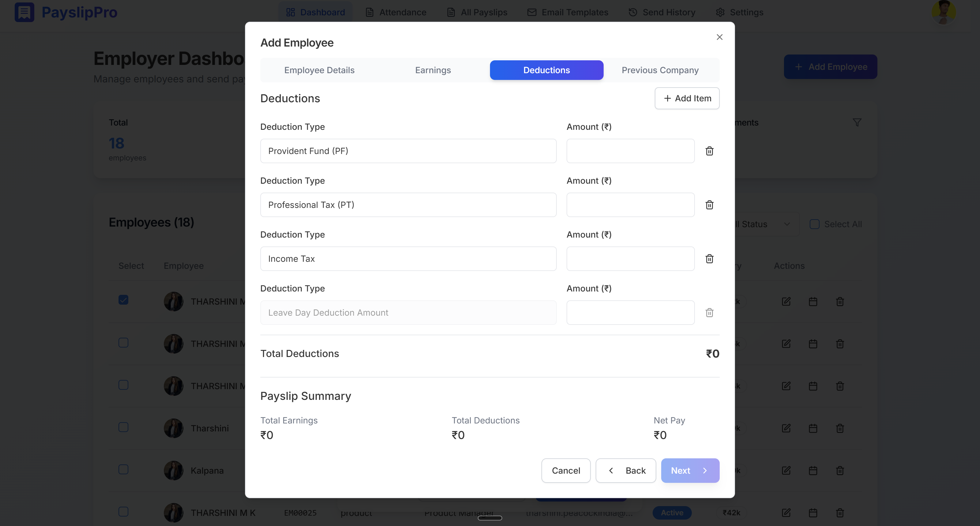Open the filter funnel icon on dashboard
The height and width of the screenshot is (526, 980).
857,122
